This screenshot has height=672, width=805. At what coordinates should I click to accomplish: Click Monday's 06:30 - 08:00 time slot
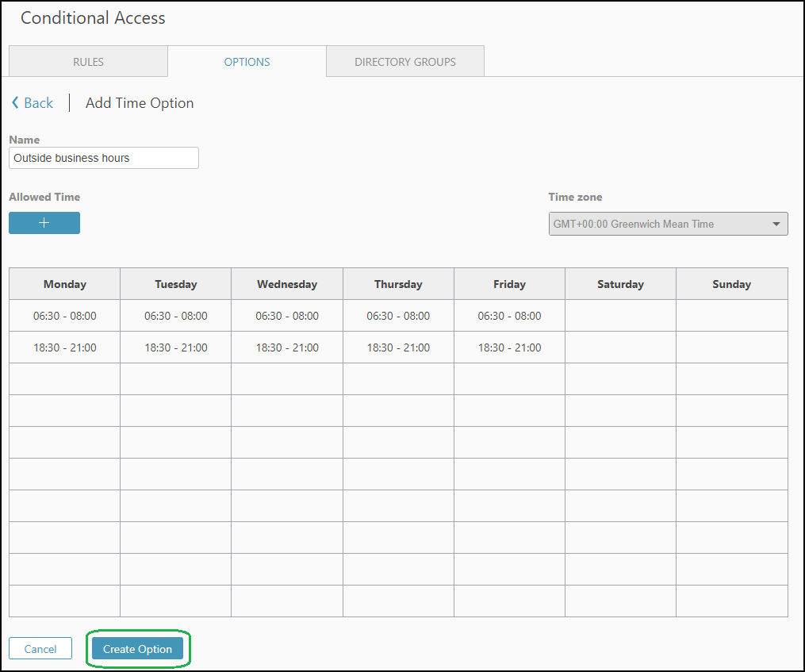pyautogui.click(x=65, y=316)
